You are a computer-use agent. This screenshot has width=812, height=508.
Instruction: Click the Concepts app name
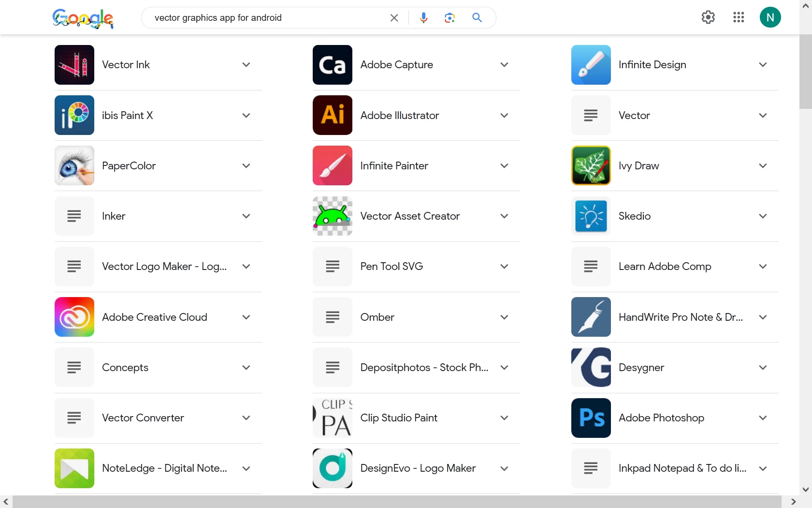(125, 368)
